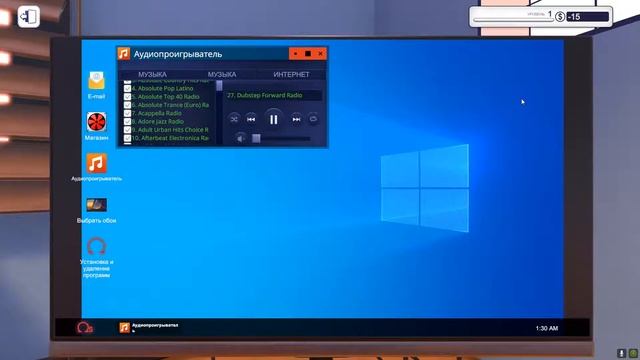Click the level progress bar at top right

[512, 19]
